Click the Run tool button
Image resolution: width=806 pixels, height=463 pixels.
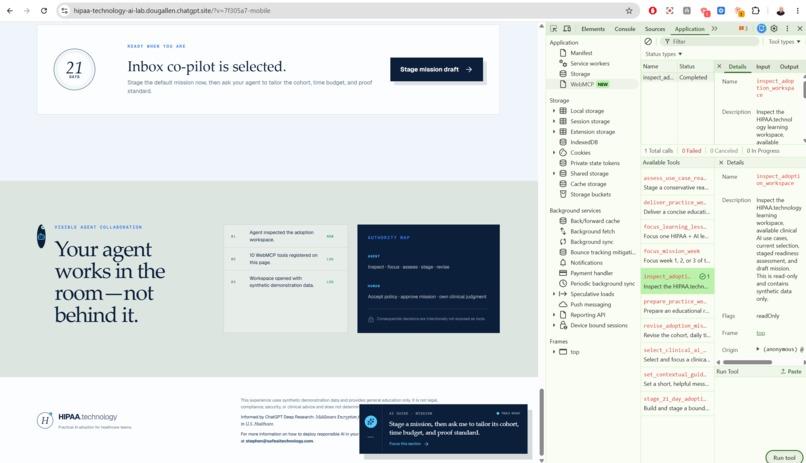point(784,457)
